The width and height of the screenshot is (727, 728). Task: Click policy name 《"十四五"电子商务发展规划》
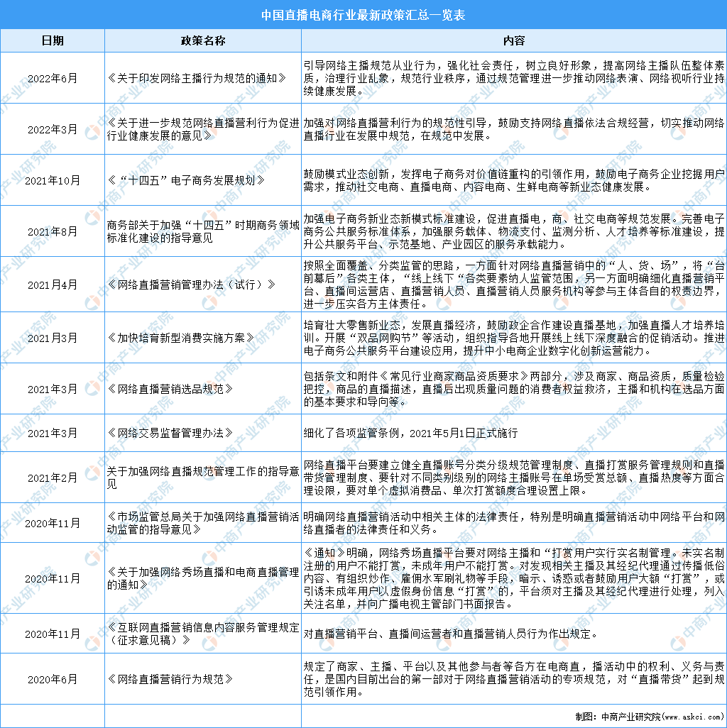point(186,180)
